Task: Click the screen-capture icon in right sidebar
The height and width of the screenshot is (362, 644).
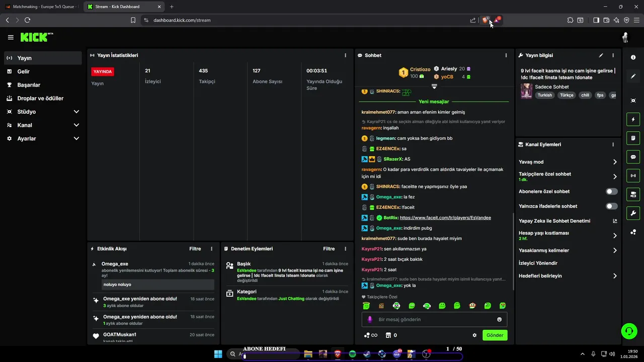Action: pos(633,101)
